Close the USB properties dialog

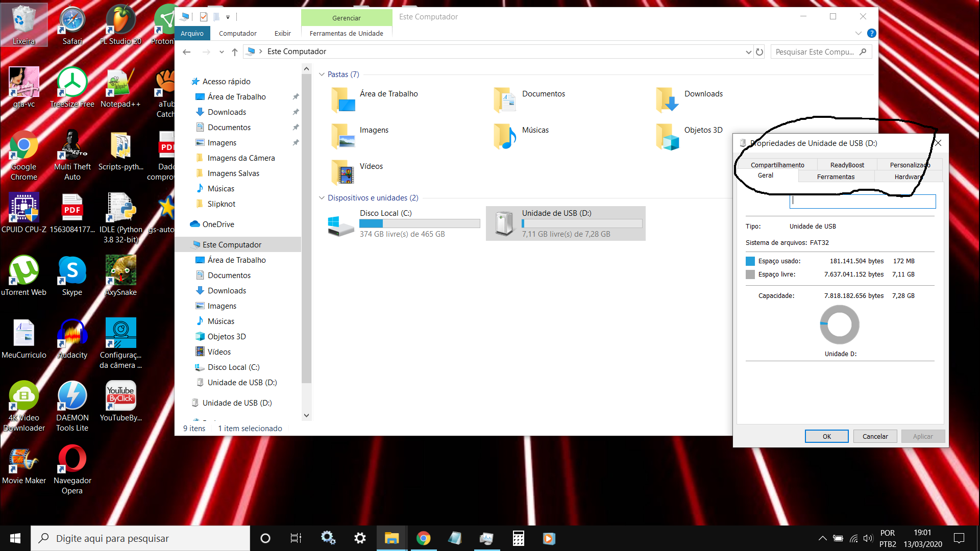point(938,143)
